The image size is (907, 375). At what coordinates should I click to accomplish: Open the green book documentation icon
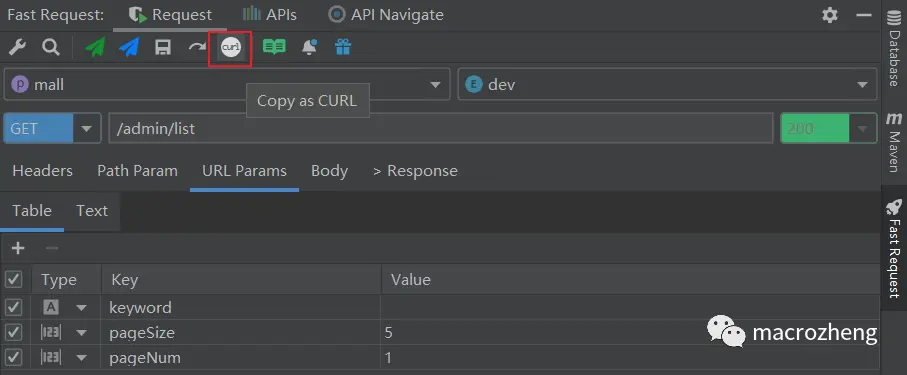[274, 47]
